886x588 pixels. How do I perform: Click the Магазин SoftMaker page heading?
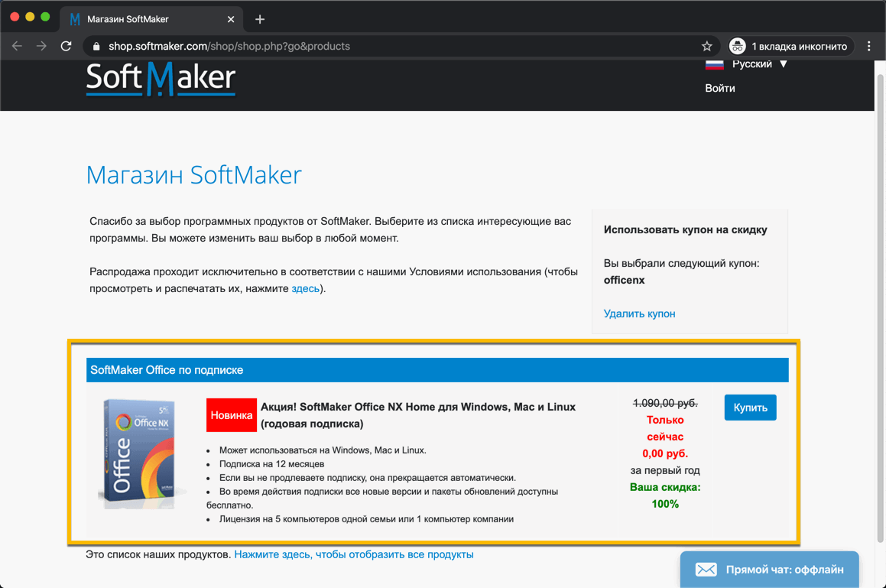pos(194,174)
